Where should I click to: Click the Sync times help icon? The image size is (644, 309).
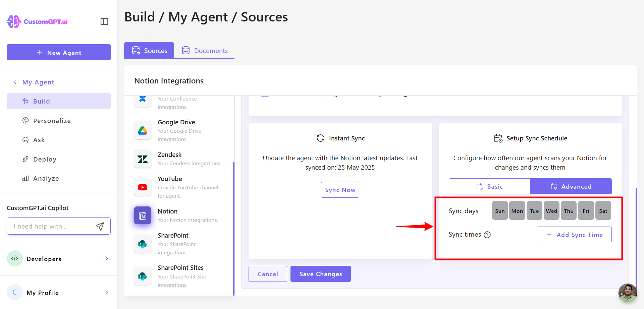click(487, 235)
